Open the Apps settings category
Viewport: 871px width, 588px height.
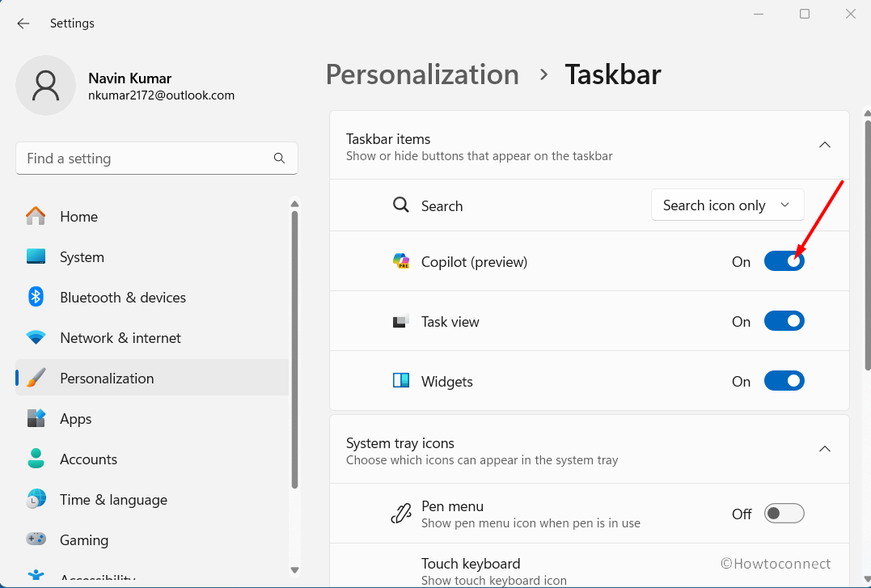[x=75, y=419]
